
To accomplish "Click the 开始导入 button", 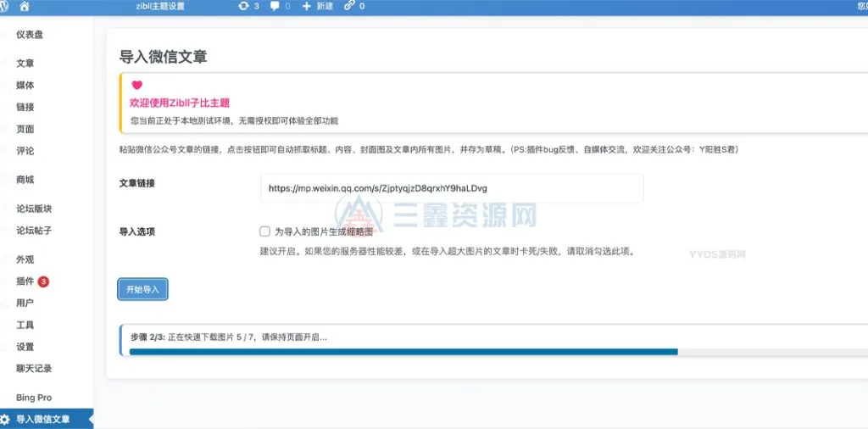I will point(142,289).
